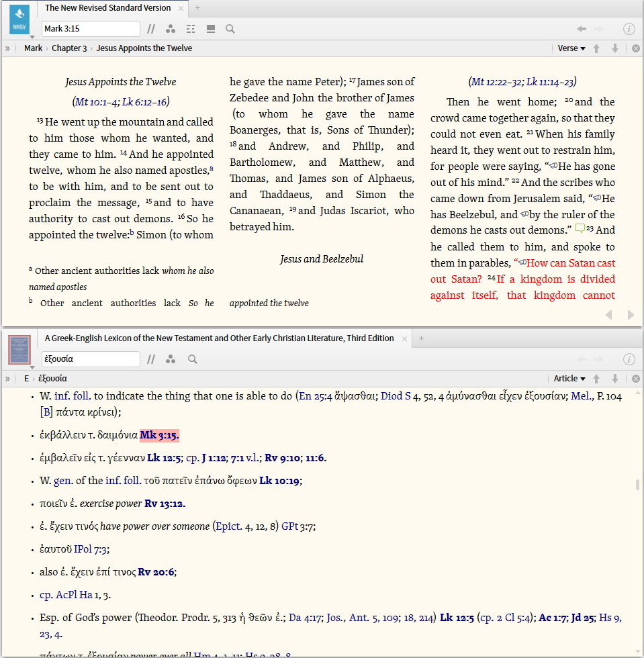This screenshot has height=658, width=644.
Task: Open lexicon book cover icon menu
Action: 19,350
